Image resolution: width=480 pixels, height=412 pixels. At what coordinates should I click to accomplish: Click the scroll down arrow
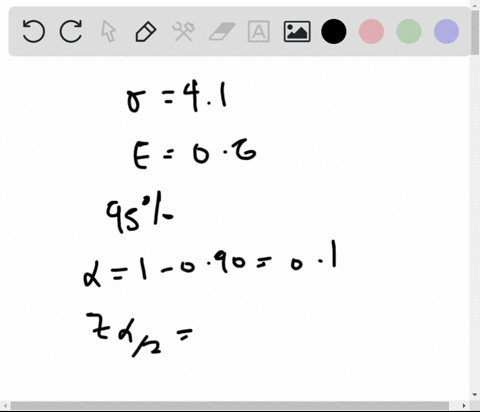[x=475, y=395]
